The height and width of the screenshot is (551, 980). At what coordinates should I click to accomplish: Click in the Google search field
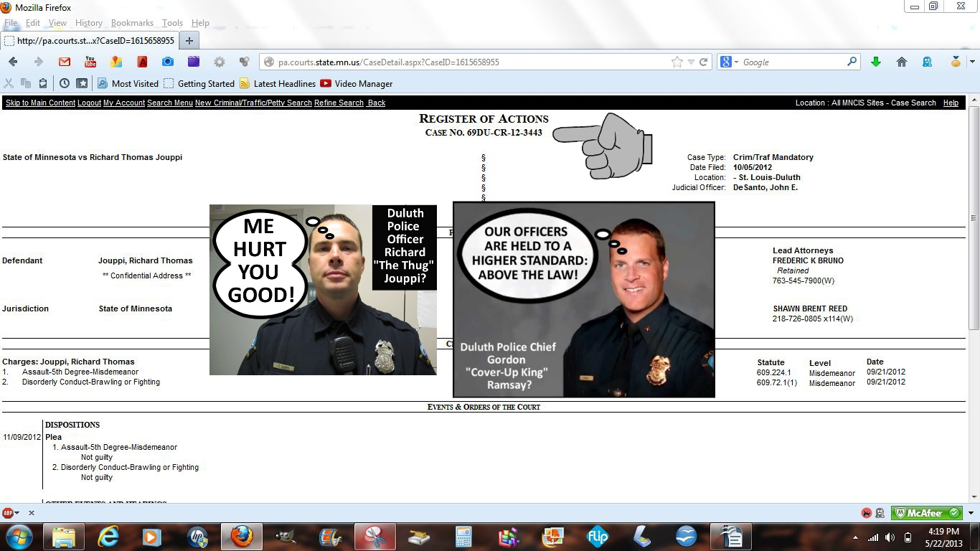coord(793,62)
